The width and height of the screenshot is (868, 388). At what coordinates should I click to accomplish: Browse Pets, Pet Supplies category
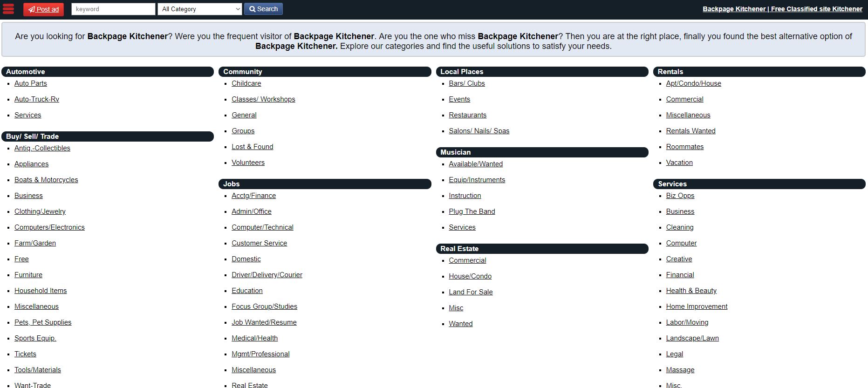click(43, 322)
